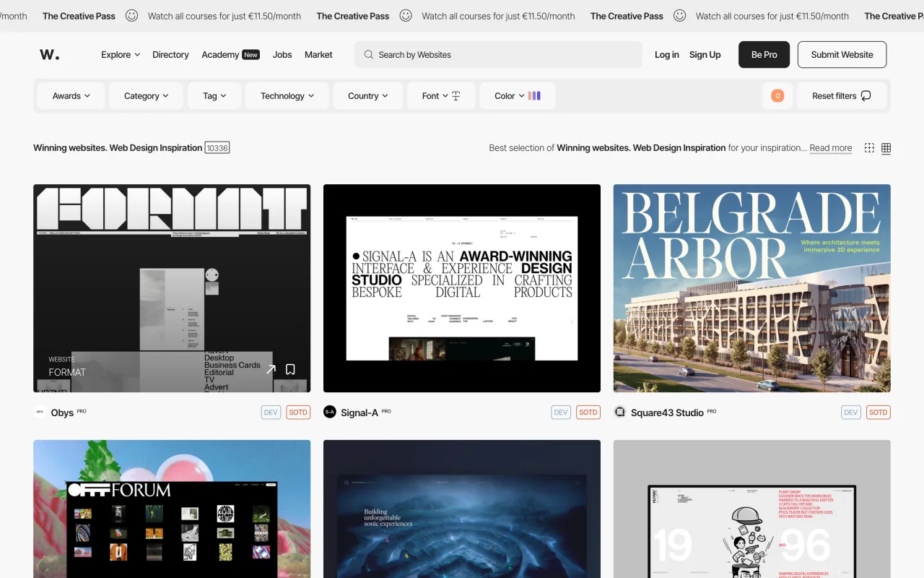Image resolution: width=924 pixels, height=578 pixels.
Task: Expand the Tag filter dropdown
Action: (x=214, y=95)
